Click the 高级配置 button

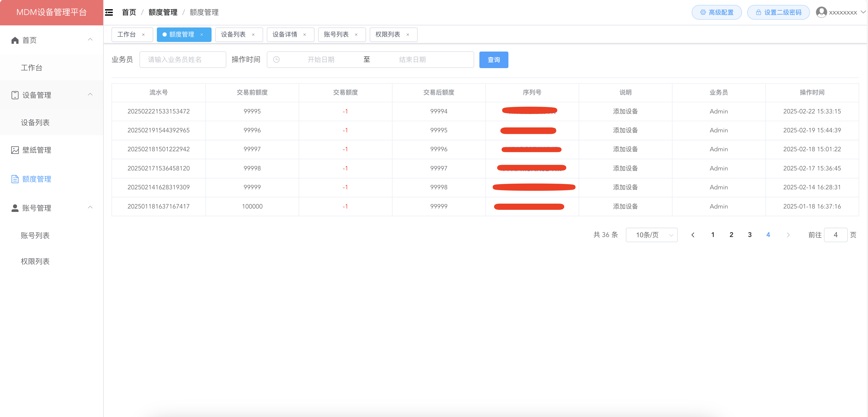tap(716, 12)
